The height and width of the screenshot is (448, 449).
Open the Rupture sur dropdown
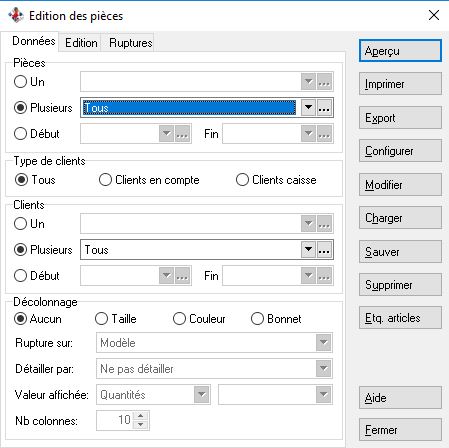pos(323,342)
